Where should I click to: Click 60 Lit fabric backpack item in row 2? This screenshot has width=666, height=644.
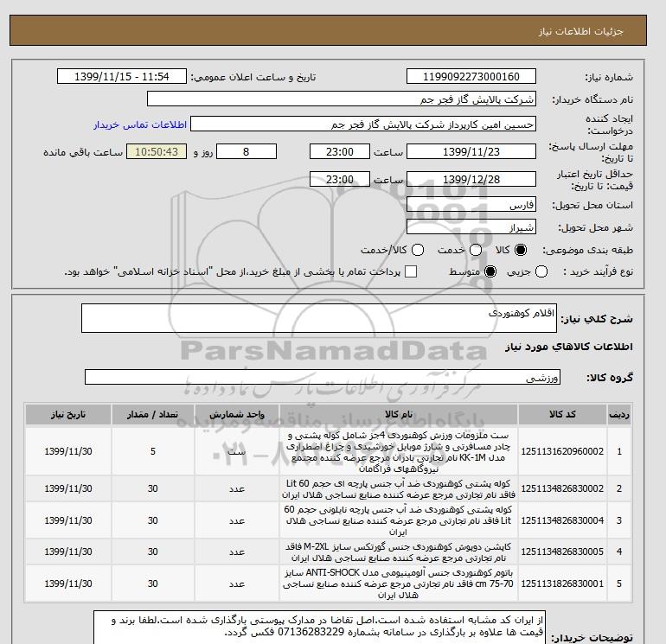tap(399, 489)
